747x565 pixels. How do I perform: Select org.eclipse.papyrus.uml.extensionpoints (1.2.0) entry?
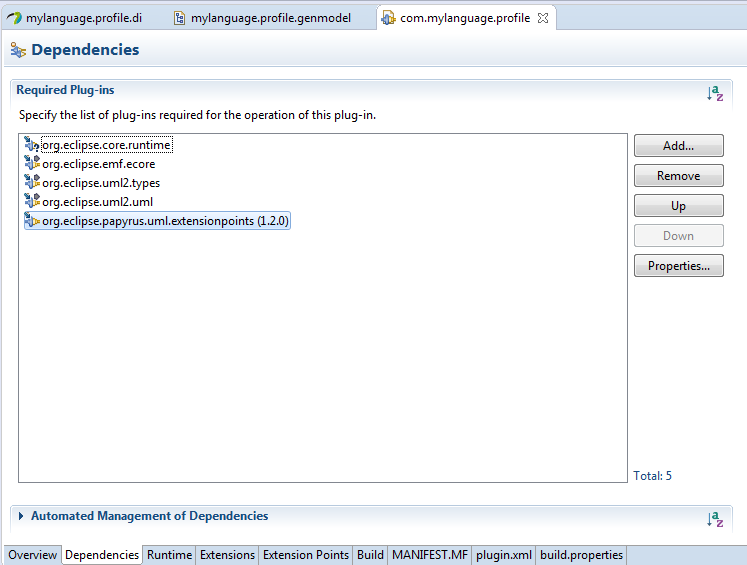(157, 221)
